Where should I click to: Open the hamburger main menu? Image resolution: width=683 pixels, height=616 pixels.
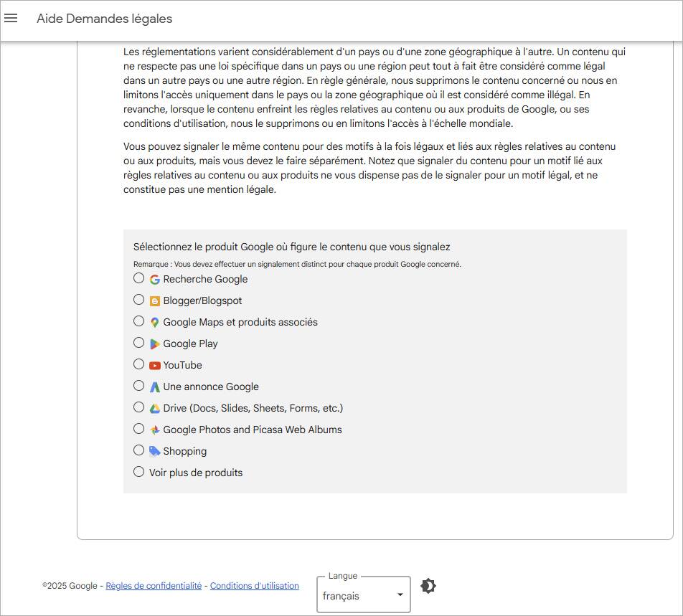pyautogui.click(x=11, y=18)
